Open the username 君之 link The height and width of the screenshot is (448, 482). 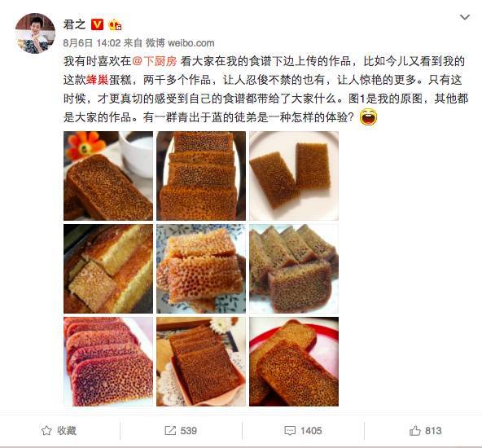tap(74, 24)
